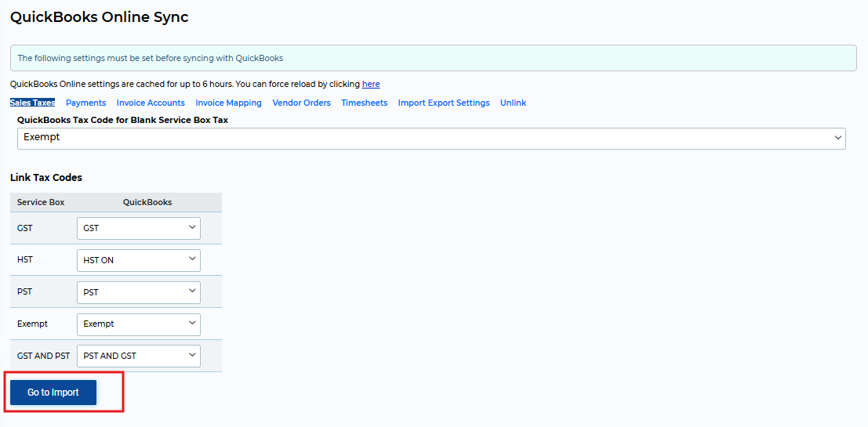The height and width of the screenshot is (427, 868).
Task: Click the Unlink tab
Action: click(x=513, y=103)
